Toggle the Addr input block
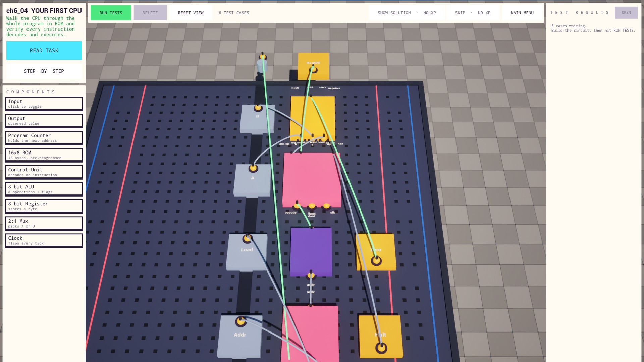The width and height of the screenshot is (644, 362). coord(240,337)
